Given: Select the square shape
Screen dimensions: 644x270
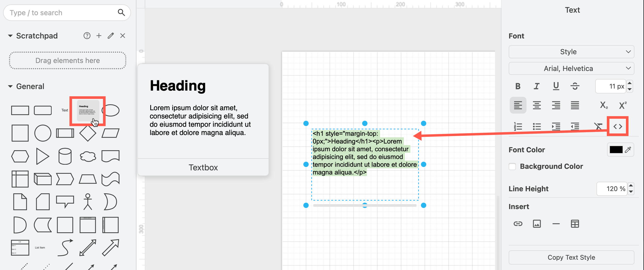Looking at the screenshot, I should (20, 133).
